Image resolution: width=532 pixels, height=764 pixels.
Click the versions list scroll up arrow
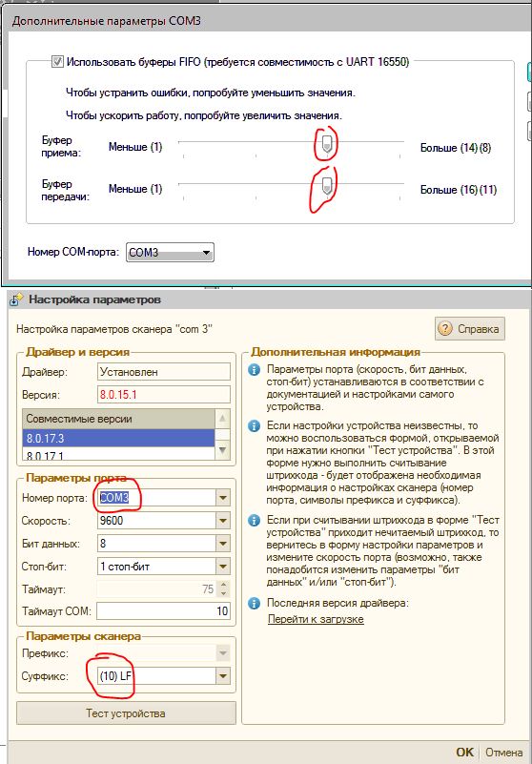[x=223, y=419]
